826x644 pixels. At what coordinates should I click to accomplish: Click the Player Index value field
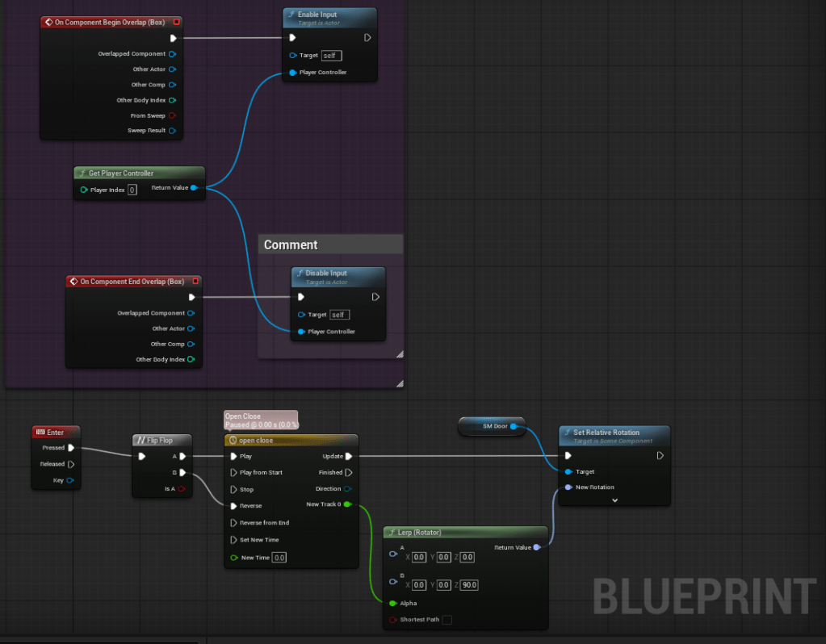(x=132, y=190)
